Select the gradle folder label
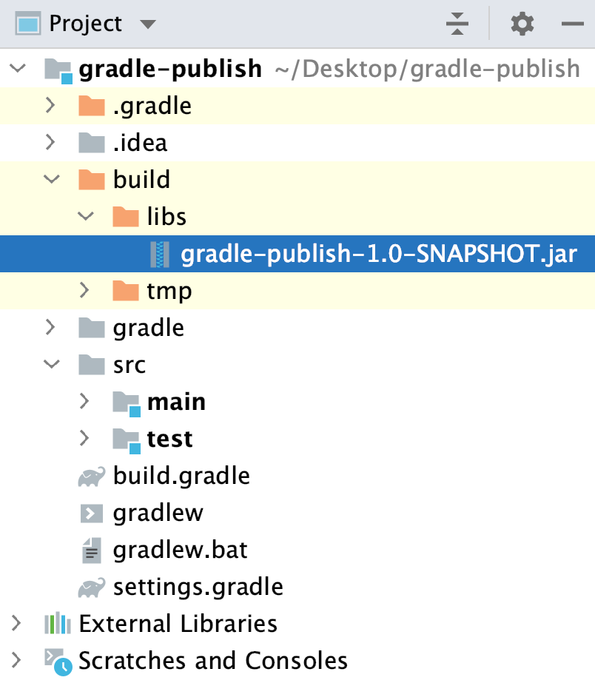The height and width of the screenshot is (700, 595). coord(149,329)
